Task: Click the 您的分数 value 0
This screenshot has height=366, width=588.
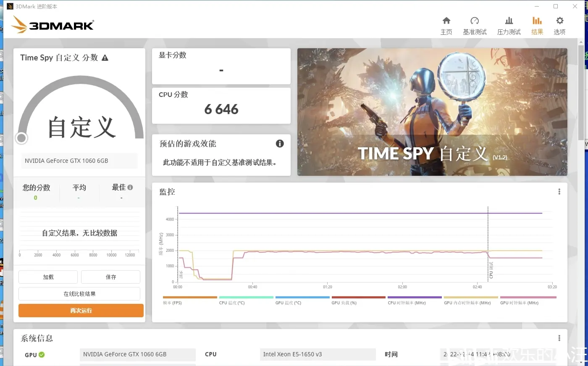Action: click(x=36, y=198)
